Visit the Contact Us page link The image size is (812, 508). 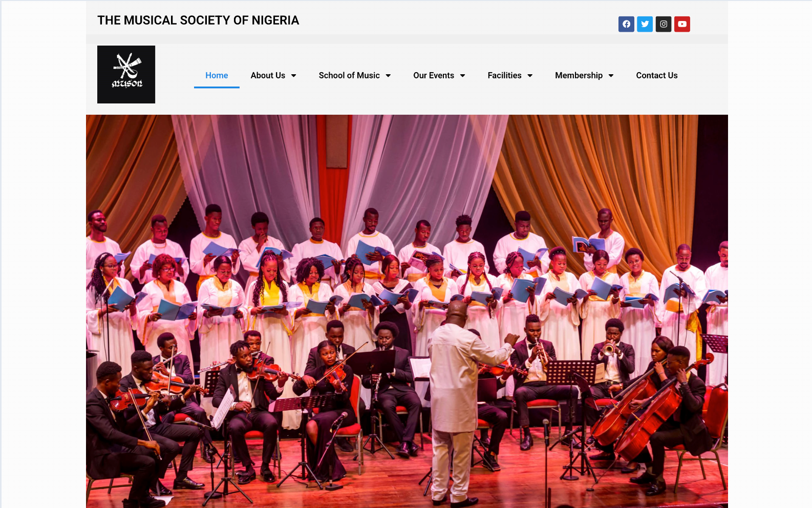click(657, 75)
